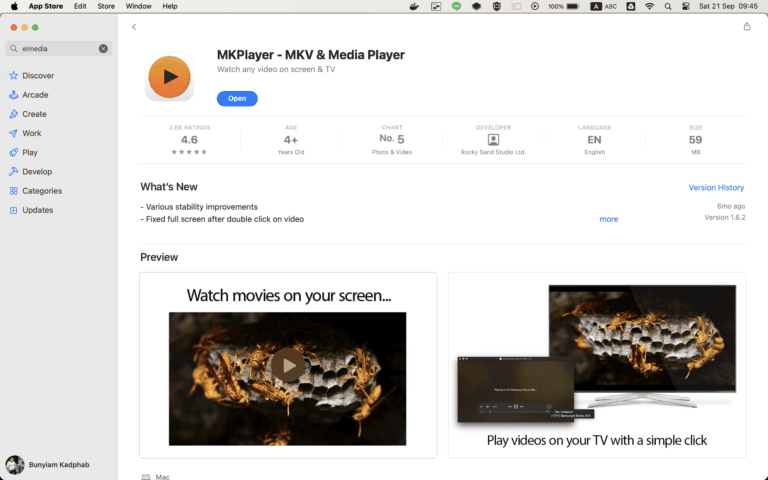Click the Wi-Fi status icon
The image size is (768, 480).
[649, 6]
